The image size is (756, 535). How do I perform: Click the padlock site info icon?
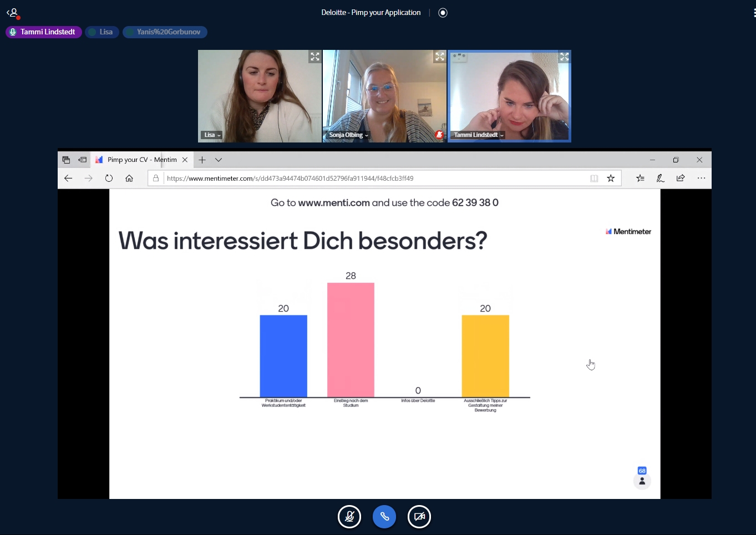[x=156, y=178]
